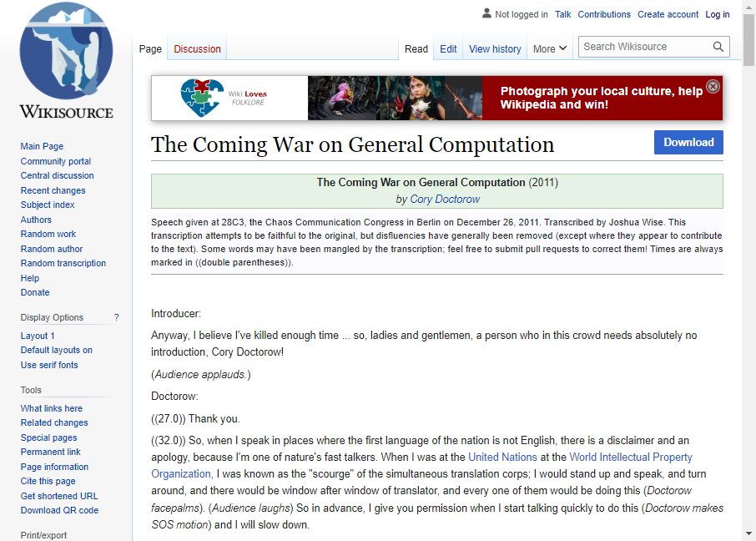Open the View history tab
The image size is (756, 541).
point(495,48)
